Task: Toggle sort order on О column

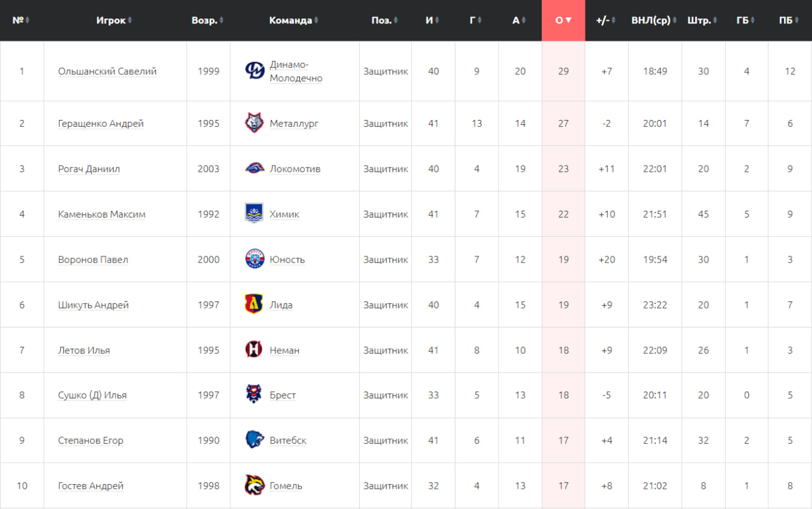Action: [563, 20]
